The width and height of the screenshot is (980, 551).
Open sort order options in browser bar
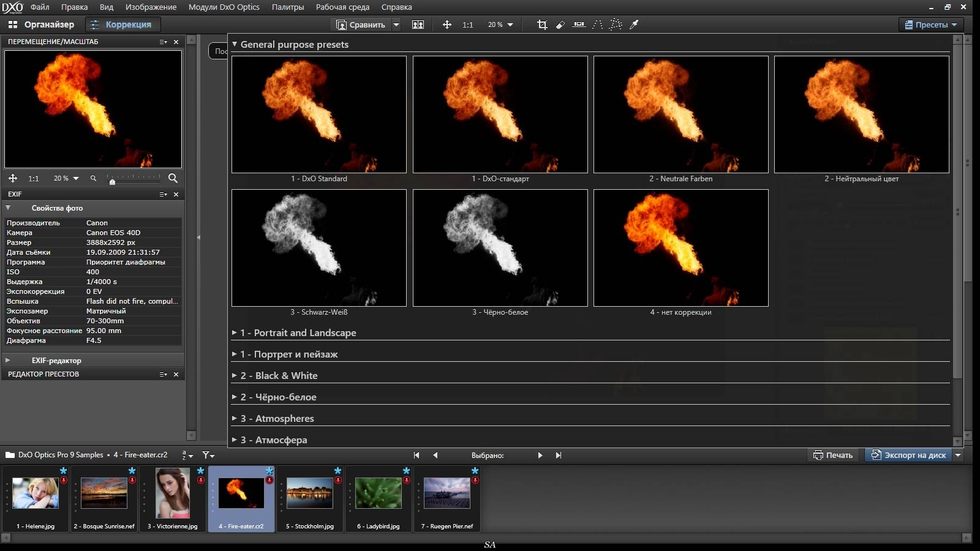click(187, 455)
